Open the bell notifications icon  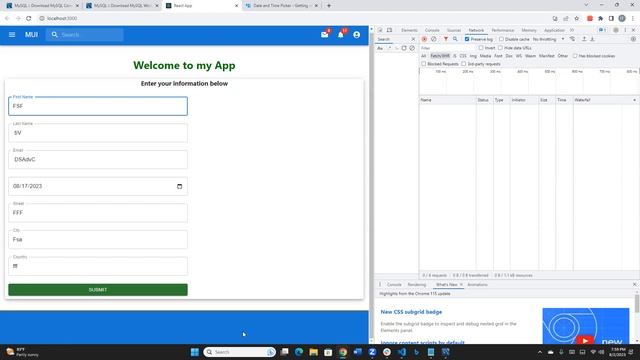click(341, 35)
